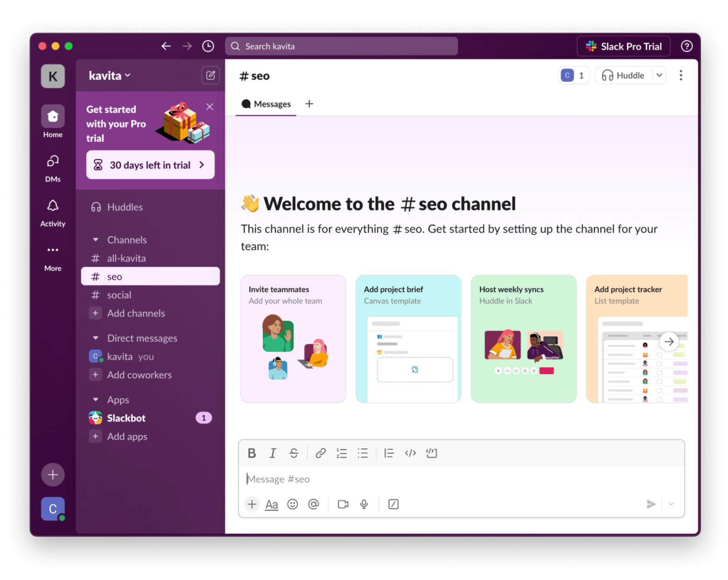Open the Huddle options dropdown arrow

[659, 76]
